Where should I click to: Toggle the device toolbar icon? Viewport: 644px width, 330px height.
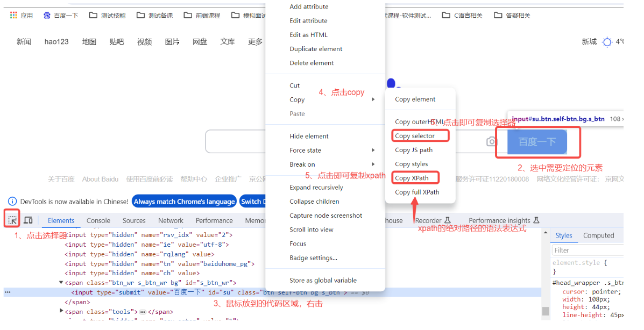point(28,220)
